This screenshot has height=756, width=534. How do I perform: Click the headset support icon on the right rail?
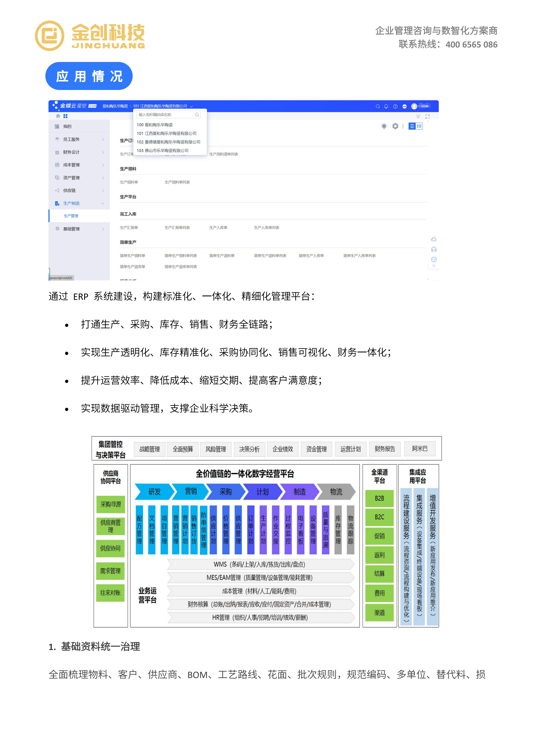pyautogui.click(x=434, y=249)
